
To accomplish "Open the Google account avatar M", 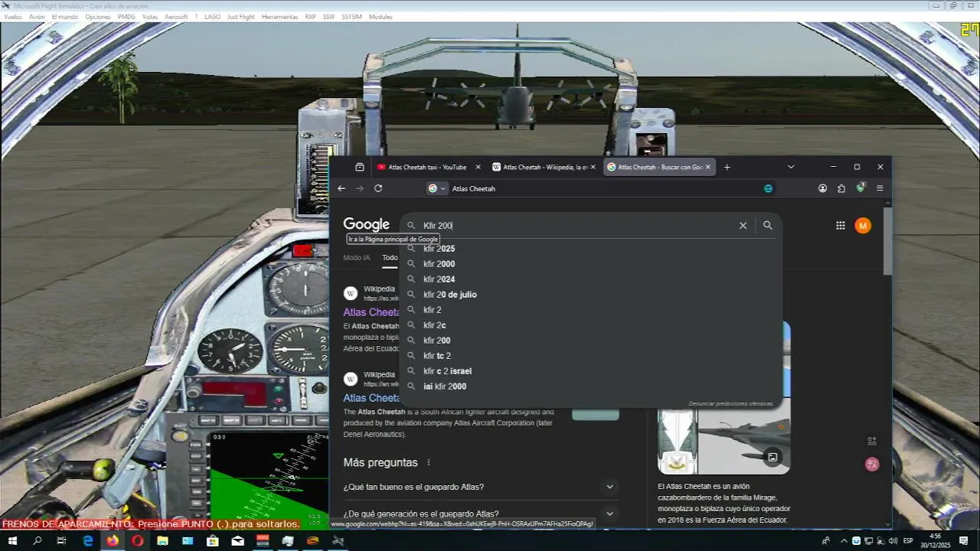I will pos(863,226).
